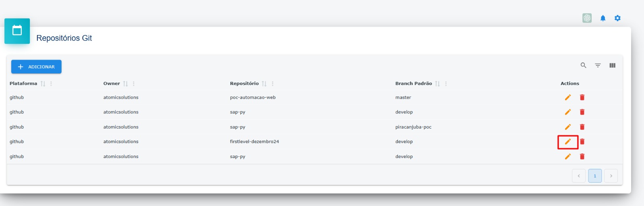Open the Plataforma column options menu
Screen dimensions: 644x206
click(51, 83)
